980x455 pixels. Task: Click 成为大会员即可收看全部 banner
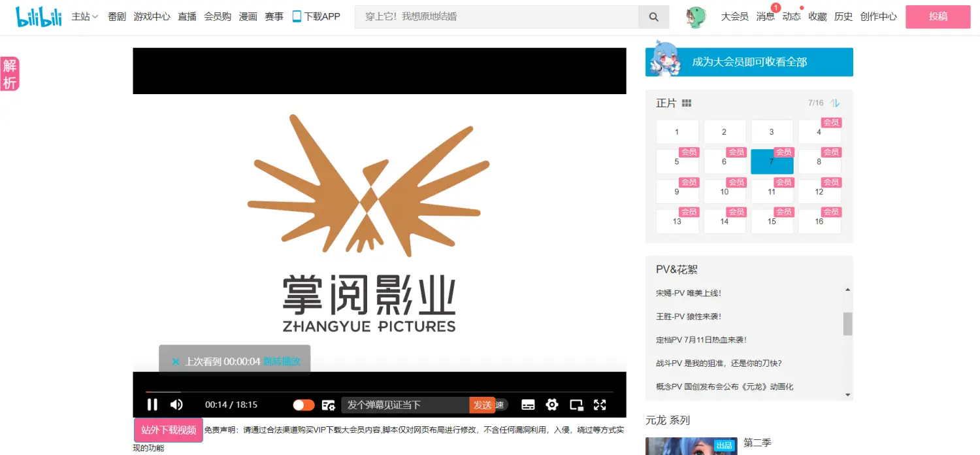click(x=749, y=62)
